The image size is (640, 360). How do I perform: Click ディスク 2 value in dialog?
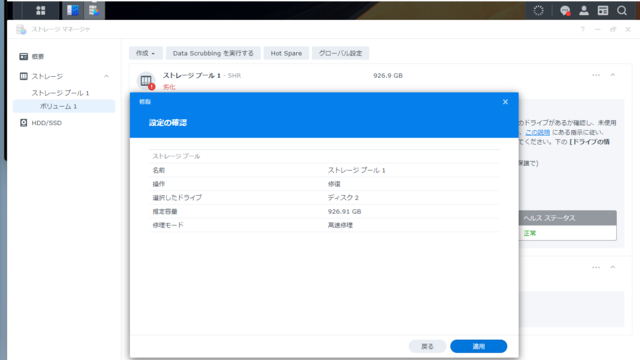coord(343,198)
